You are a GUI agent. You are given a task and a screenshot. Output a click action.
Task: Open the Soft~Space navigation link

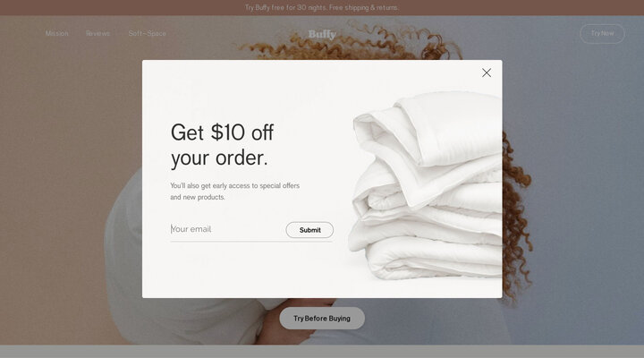pyautogui.click(x=147, y=33)
